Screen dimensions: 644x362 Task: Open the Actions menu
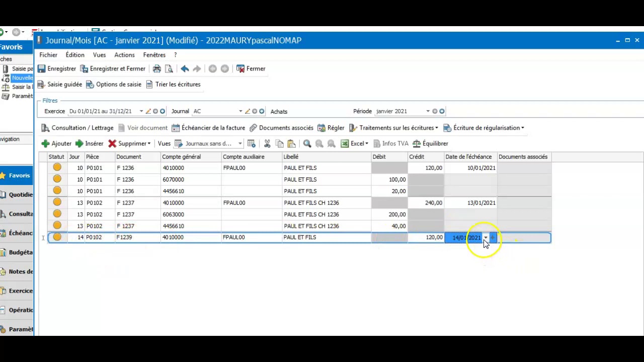click(x=124, y=55)
